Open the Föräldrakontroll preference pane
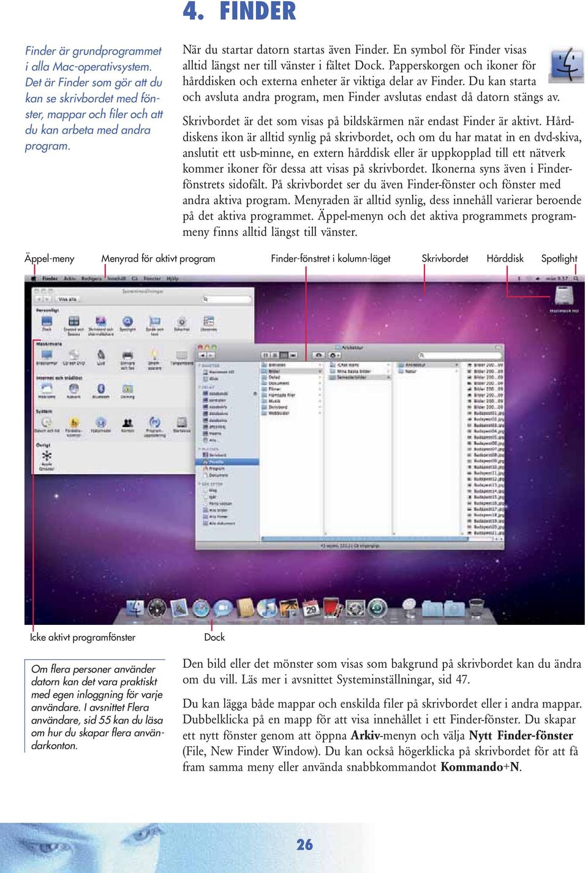This screenshot has height=873, width=588. 73,426
